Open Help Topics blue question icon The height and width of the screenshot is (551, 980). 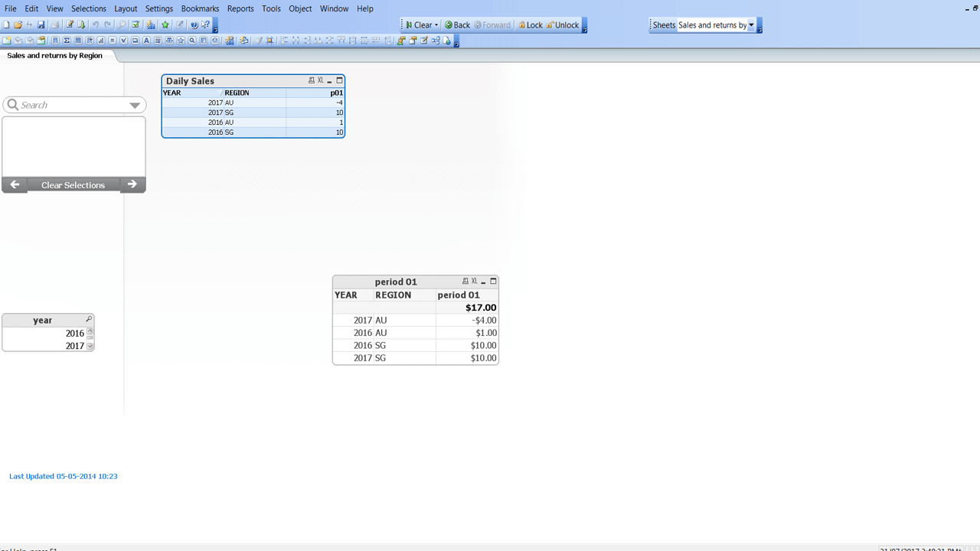(x=194, y=25)
